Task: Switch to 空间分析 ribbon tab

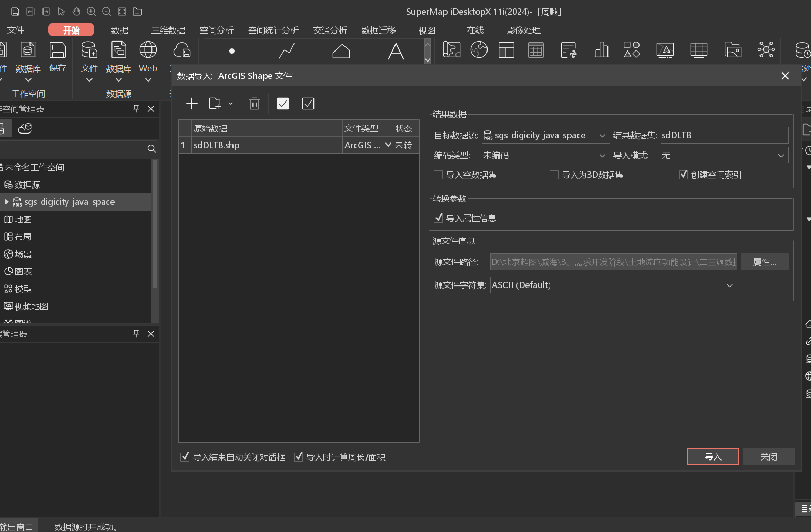Action: tap(217, 30)
